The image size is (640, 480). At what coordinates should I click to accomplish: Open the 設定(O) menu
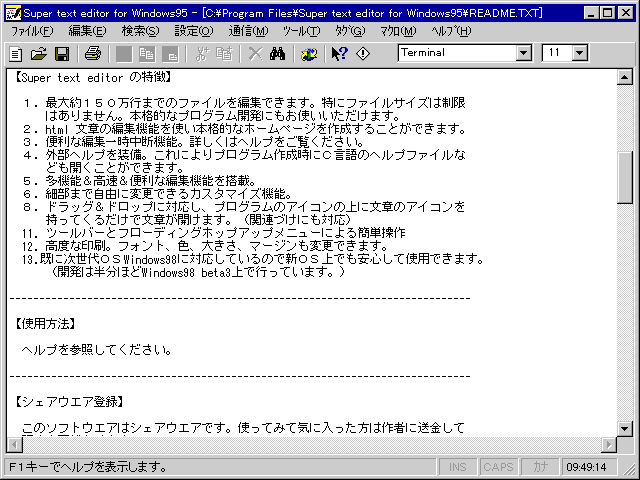pos(194,31)
